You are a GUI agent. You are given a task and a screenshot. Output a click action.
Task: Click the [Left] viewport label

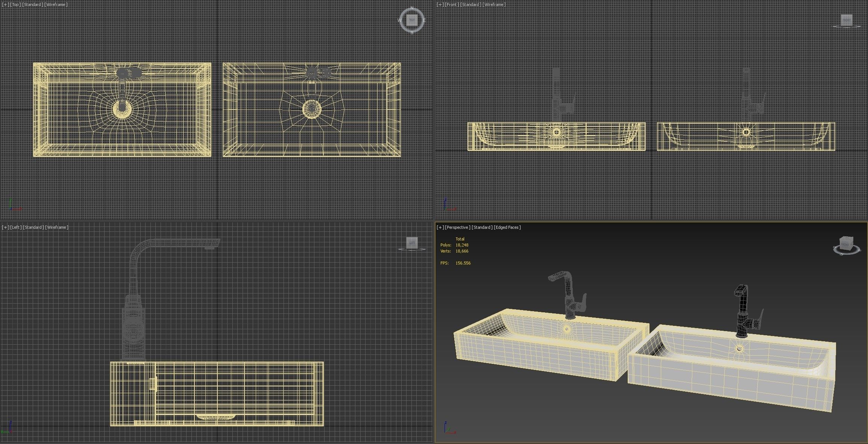point(16,227)
